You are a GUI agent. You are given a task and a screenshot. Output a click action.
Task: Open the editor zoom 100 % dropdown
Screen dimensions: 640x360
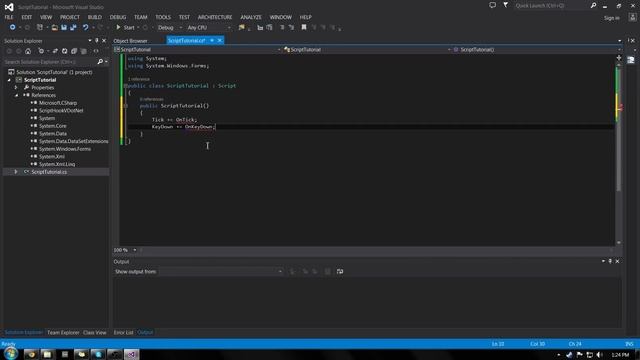coord(135,250)
